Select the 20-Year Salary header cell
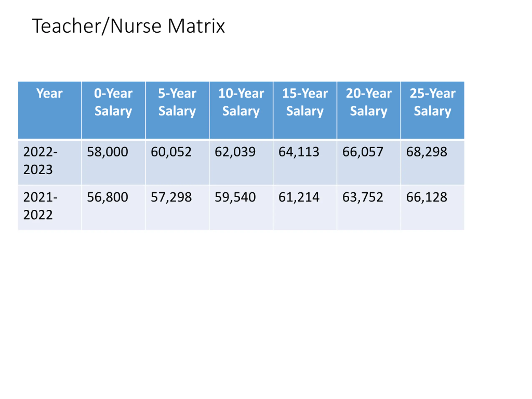 (369, 110)
